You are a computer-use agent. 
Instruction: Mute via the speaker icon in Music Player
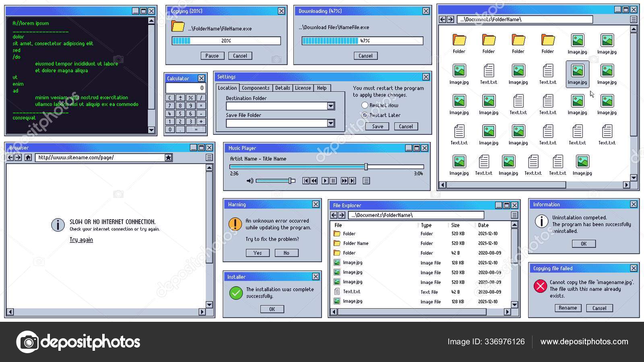point(250,181)
